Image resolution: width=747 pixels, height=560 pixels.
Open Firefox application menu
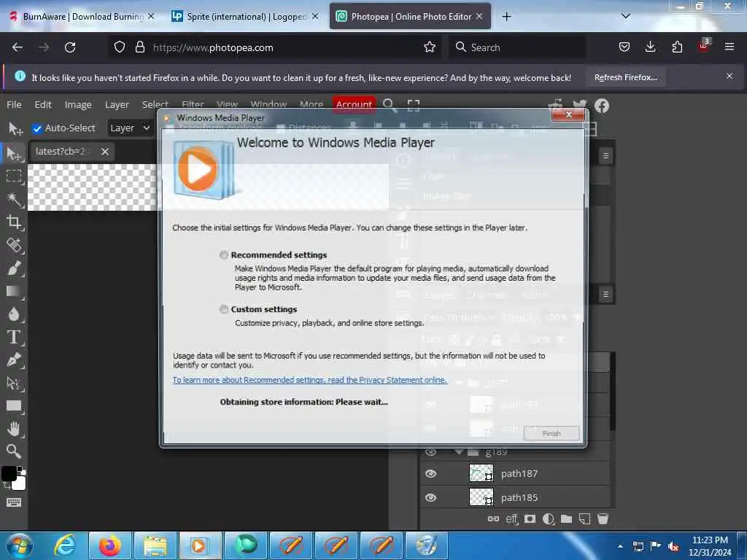(x=729, y=47)
